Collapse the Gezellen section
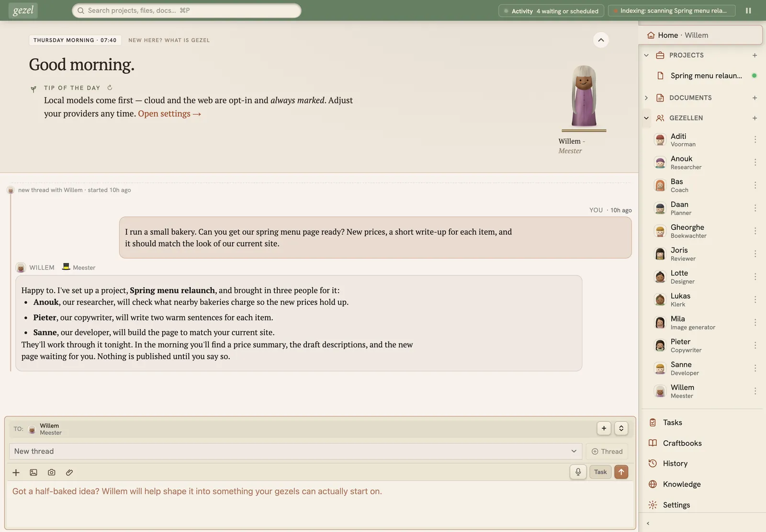Screen dimensions: 766x532 (x=646, y=118)
